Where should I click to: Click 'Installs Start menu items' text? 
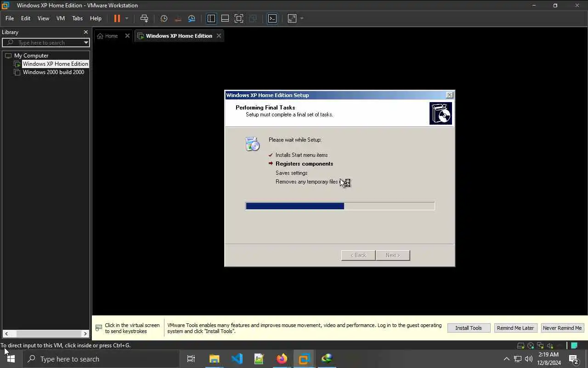(301, 155)
